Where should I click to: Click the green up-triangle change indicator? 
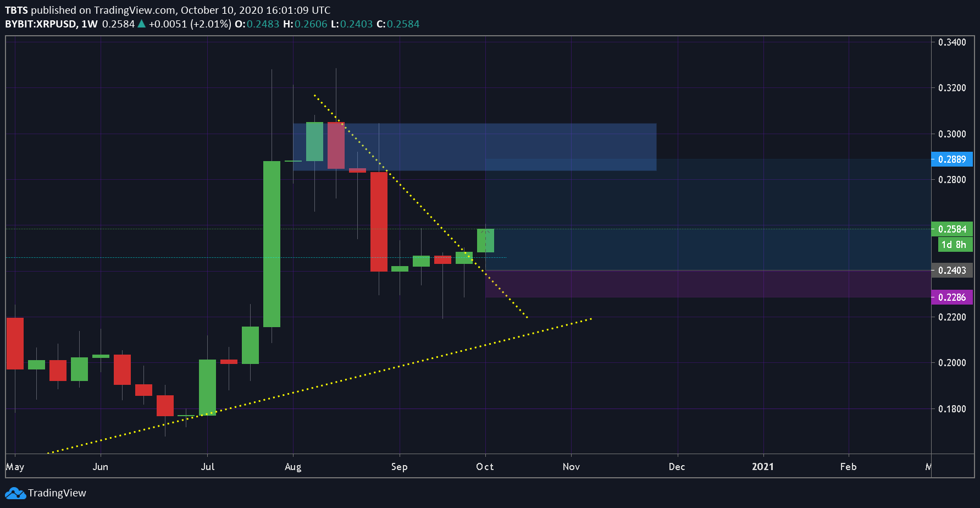(141, 24)
